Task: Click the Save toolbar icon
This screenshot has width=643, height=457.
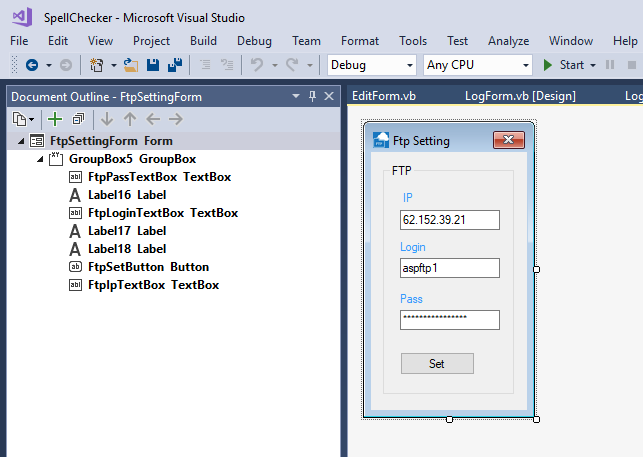Action: (153, 65)
